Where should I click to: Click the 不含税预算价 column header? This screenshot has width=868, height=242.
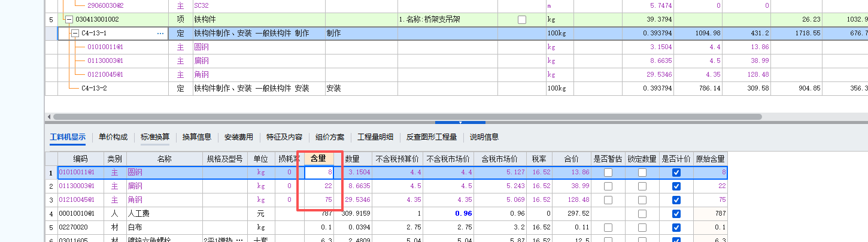398,159
